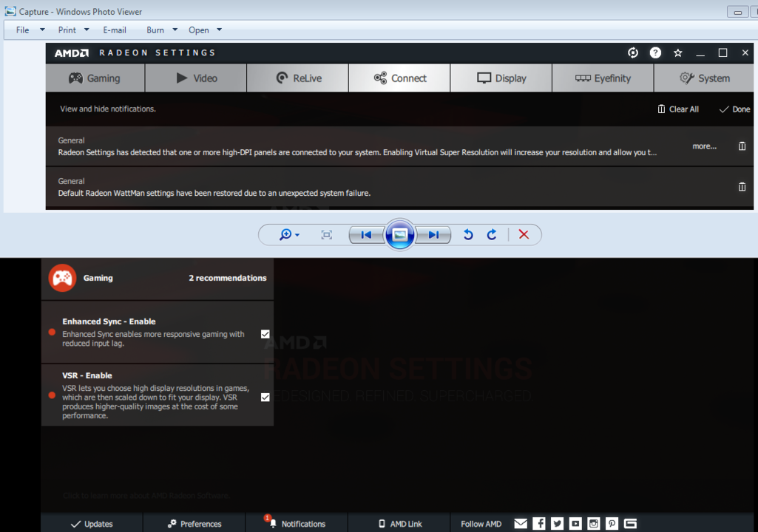Image resolution: width=758 pixels, height=532 pixels.
Task: Expand high-DPI notification with more...
Action: point(704,146)
